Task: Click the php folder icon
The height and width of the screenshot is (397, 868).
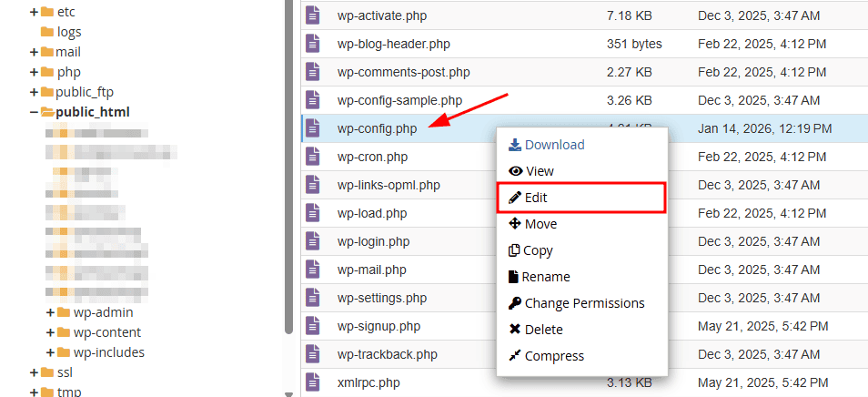Action: pos(47,71)
